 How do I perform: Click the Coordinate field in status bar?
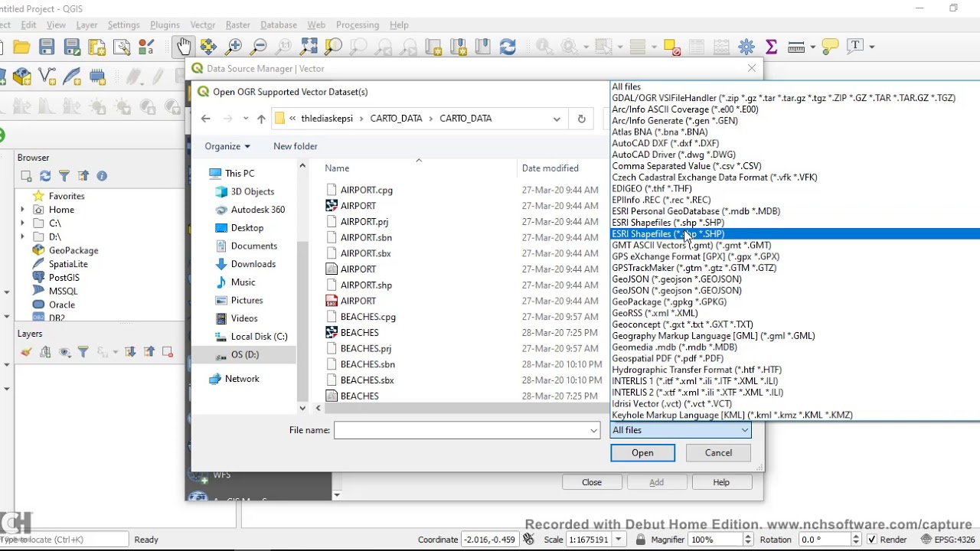point(489,540)
